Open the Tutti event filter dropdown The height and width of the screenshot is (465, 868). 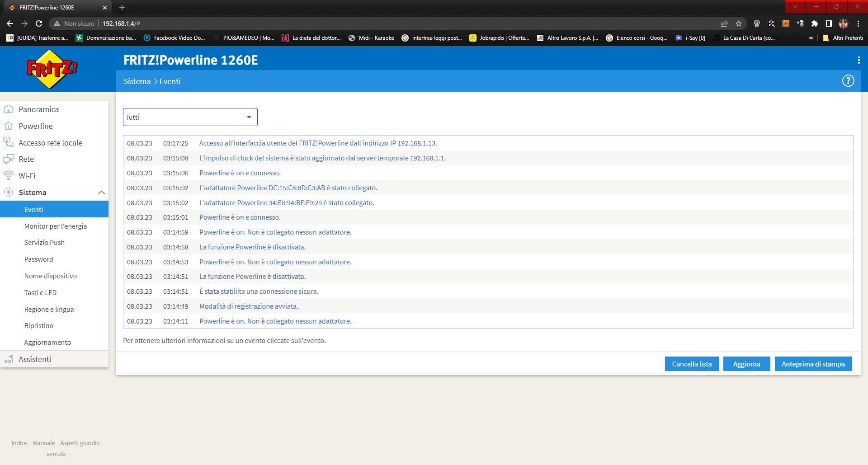(x=190, y=117)
